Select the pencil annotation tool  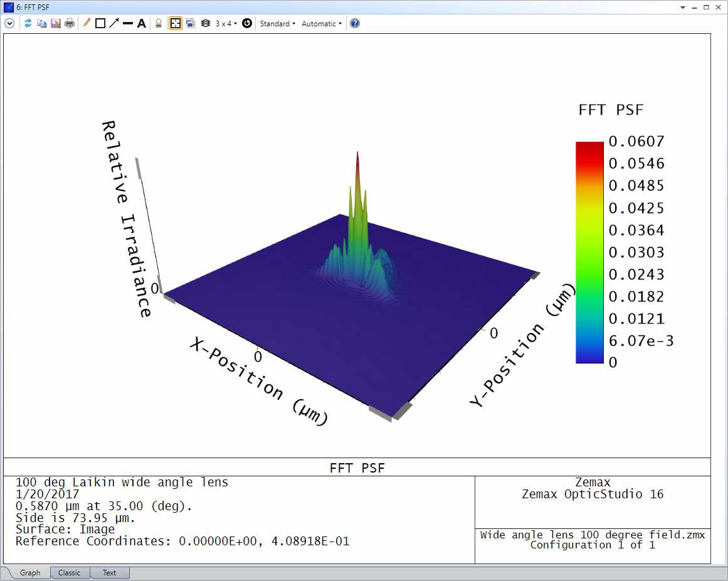click(x=87, y=23)
